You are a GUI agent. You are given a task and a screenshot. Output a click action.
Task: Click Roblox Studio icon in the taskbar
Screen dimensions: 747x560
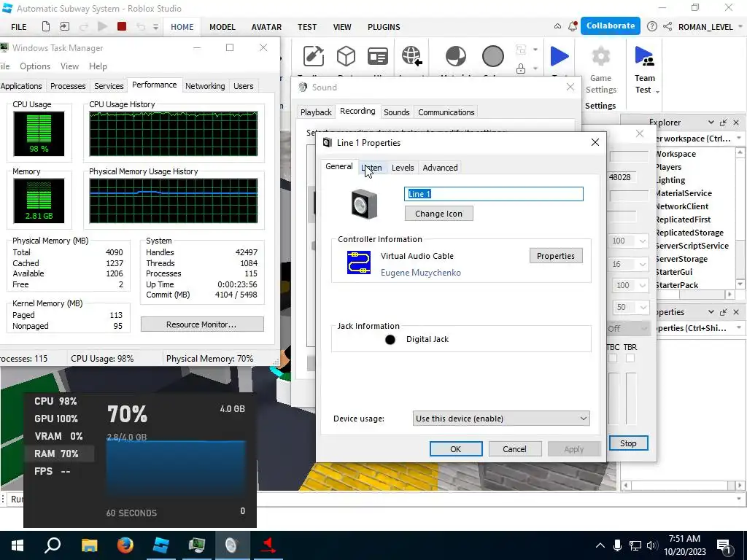click(161, 545)
